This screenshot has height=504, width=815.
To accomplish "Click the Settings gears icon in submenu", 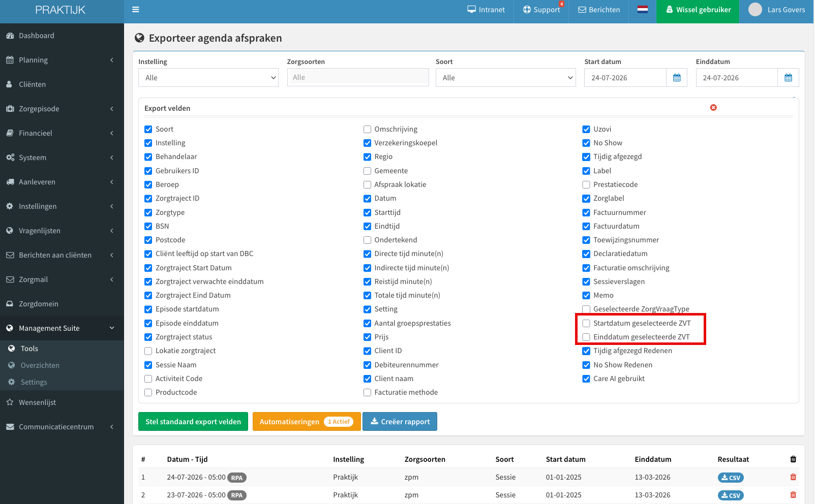I will click(12, 382).
